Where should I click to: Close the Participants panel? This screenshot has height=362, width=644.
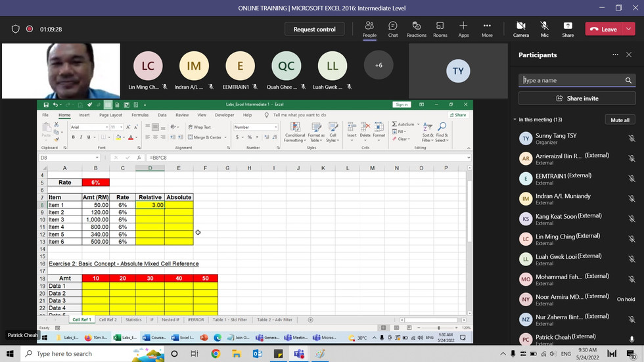point(629,55)
